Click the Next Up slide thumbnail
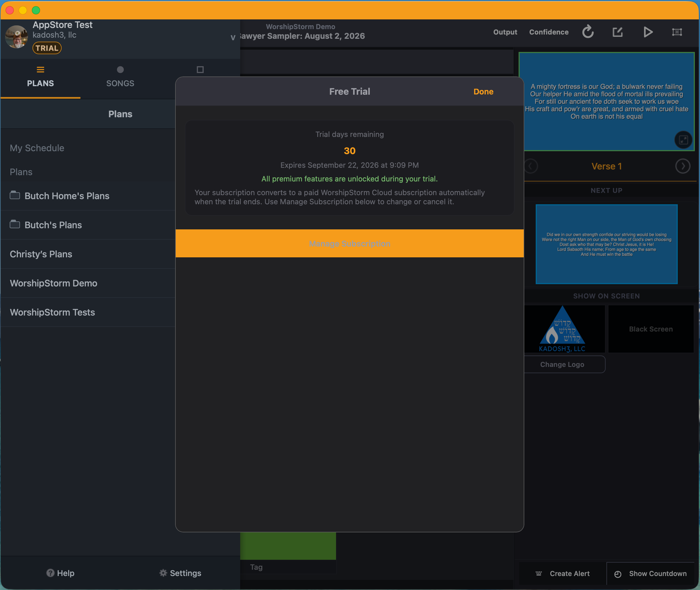This screenshot has height=590, width=700. [606, 244]
